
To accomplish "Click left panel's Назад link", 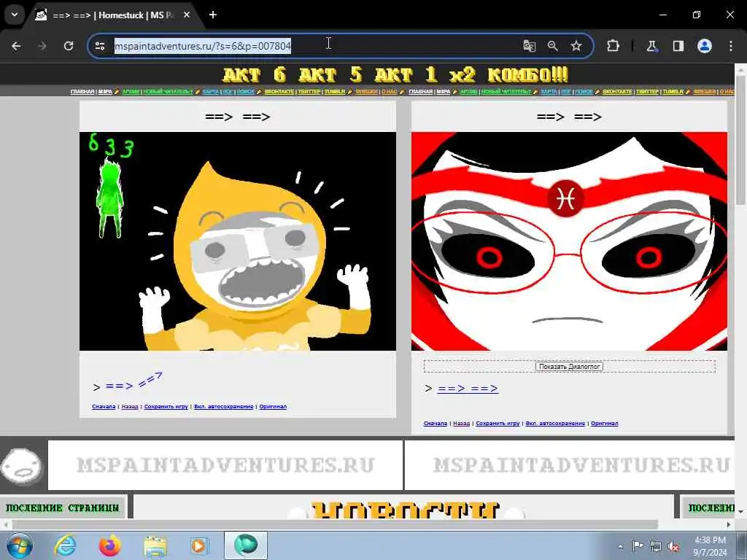I will click(130, 407).
